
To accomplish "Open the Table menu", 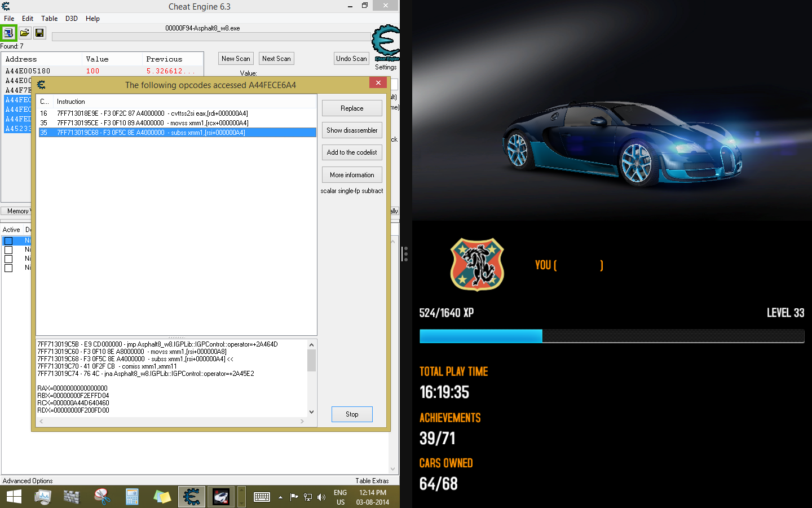I will (x=49, y=18).
